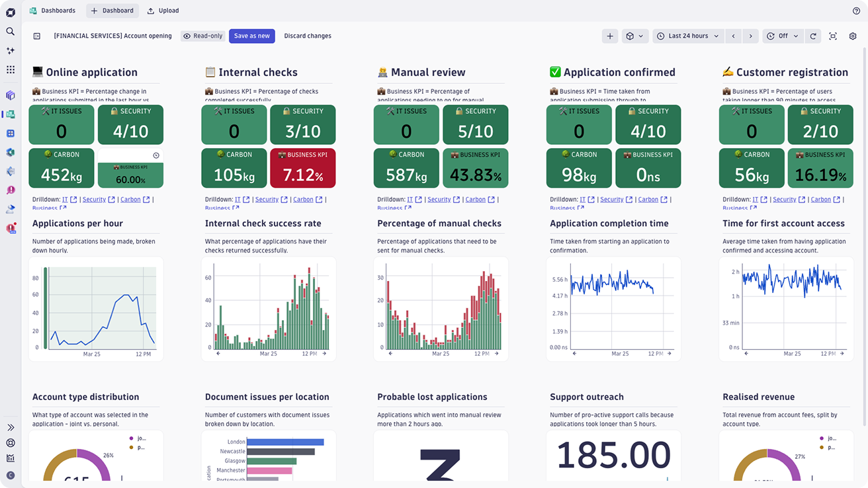This screenshot has width=868, height=488.
Task: Switch to the Dashboards tab
Action: tap(52, 11)
